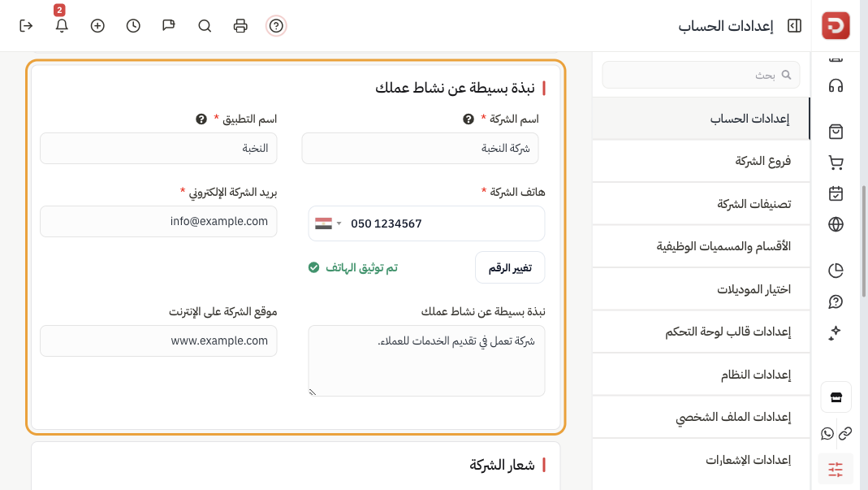This screenshot has width=868, height=490.
Task: Click the اسم التطبيق input field
Action: [158, 149]
